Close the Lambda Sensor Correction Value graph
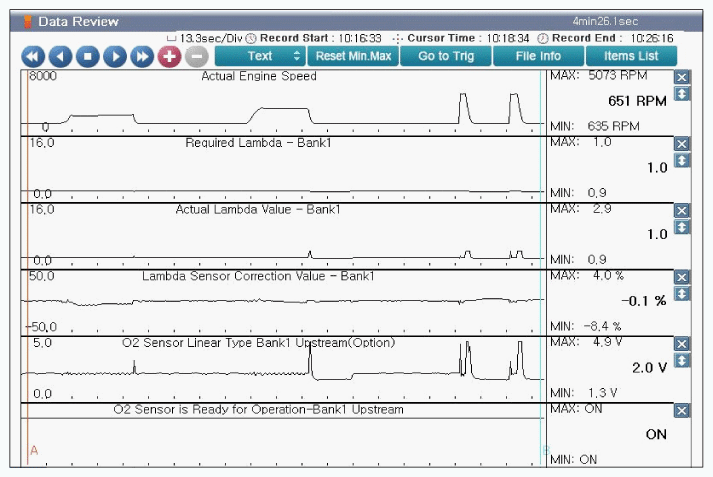Screen dimensions: 713x477 [x=682, y=277]
